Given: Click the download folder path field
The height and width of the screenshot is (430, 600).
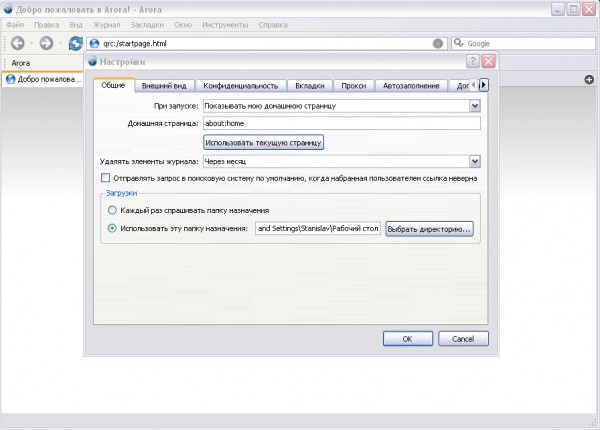Looking at the screenshot, I should (318, 228).
